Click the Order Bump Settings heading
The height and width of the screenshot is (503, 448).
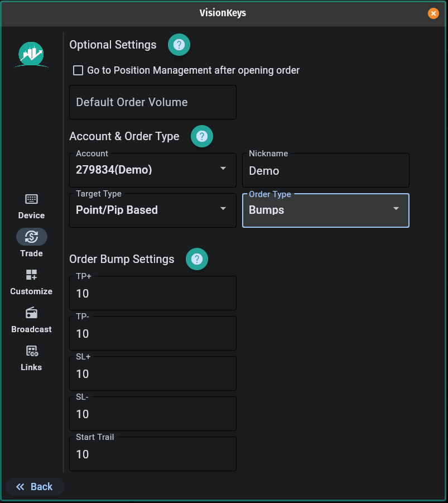pyautogui.click(x=122, y=259)
